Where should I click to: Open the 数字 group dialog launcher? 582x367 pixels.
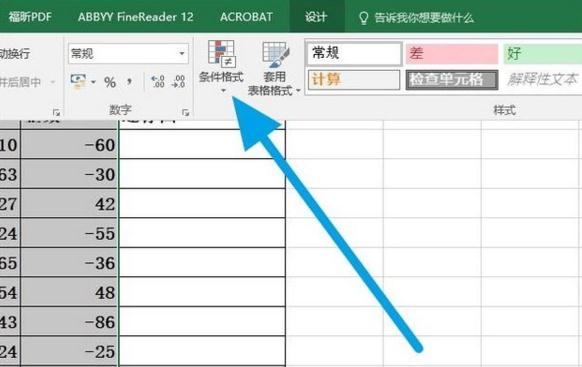point(186,112)
